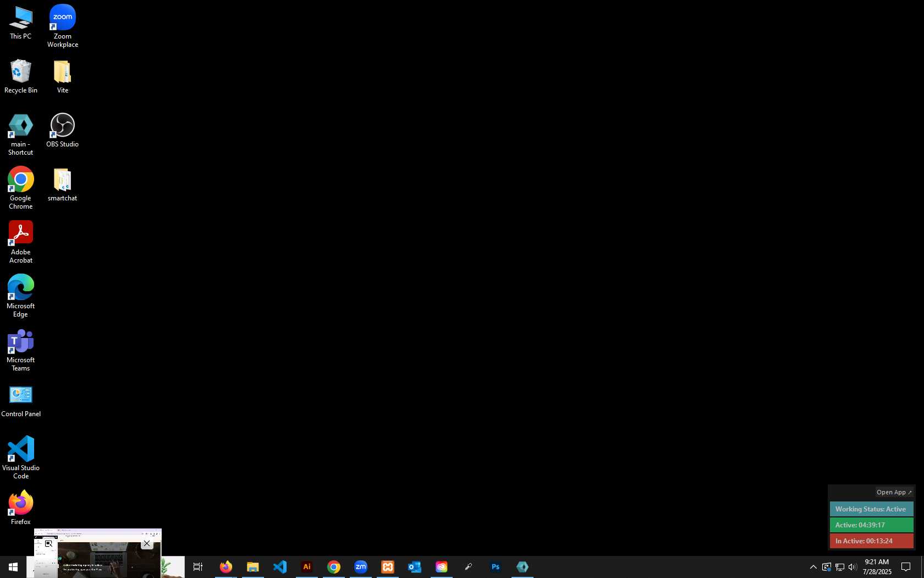Viewport: 924px width, 578px height.
Task: Click the Working Status: Active bar
Action: [x=872, y=509]
